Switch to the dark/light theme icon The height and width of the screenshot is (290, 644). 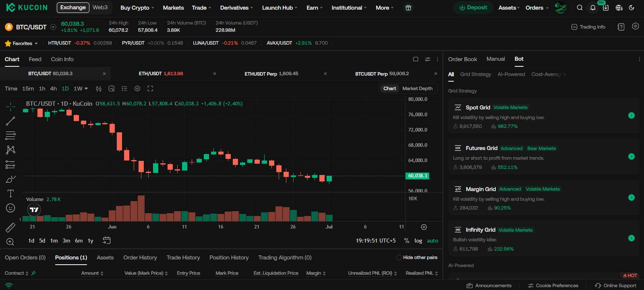(x=632, y=8)
